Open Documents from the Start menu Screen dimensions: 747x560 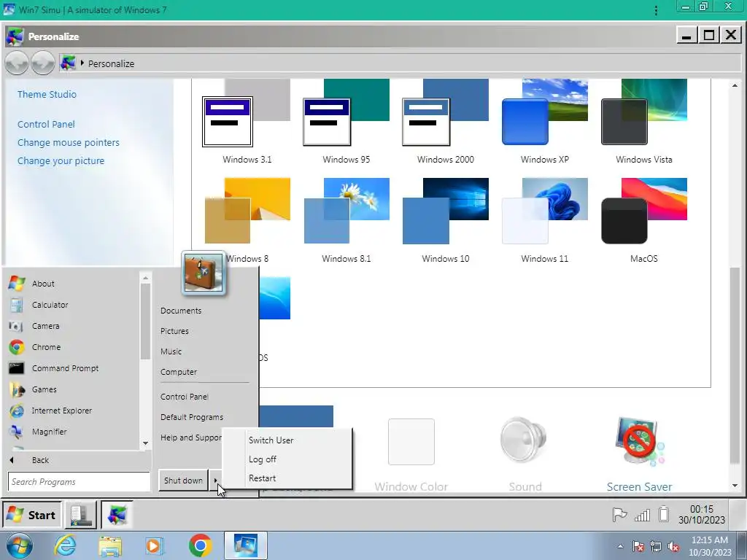(181, 311)
